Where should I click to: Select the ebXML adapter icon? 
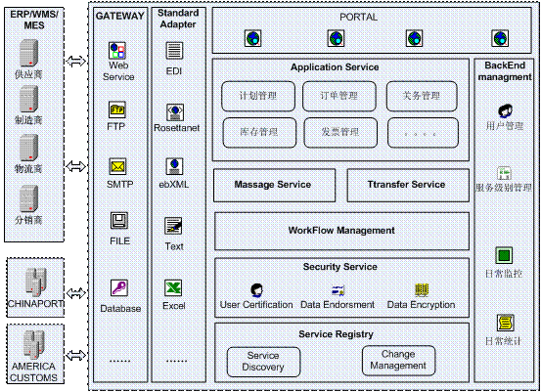tap(174, 166)
